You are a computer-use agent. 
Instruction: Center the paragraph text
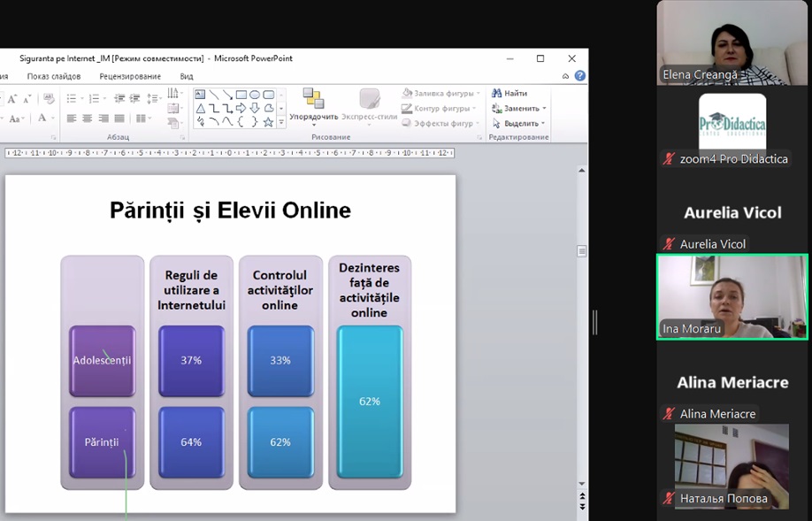88,119
